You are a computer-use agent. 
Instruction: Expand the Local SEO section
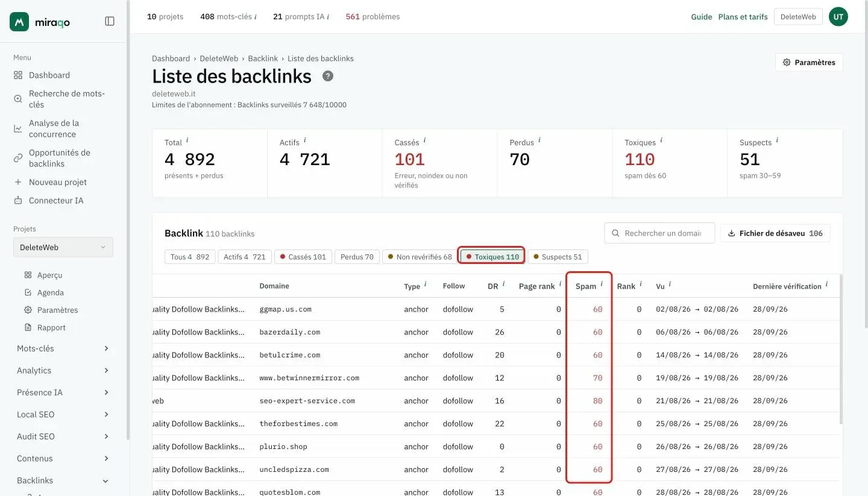(x=63, y=415)
